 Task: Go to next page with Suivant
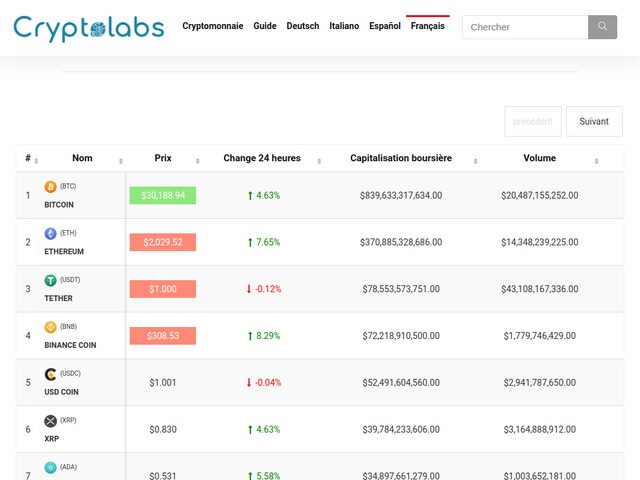(593, 121)
